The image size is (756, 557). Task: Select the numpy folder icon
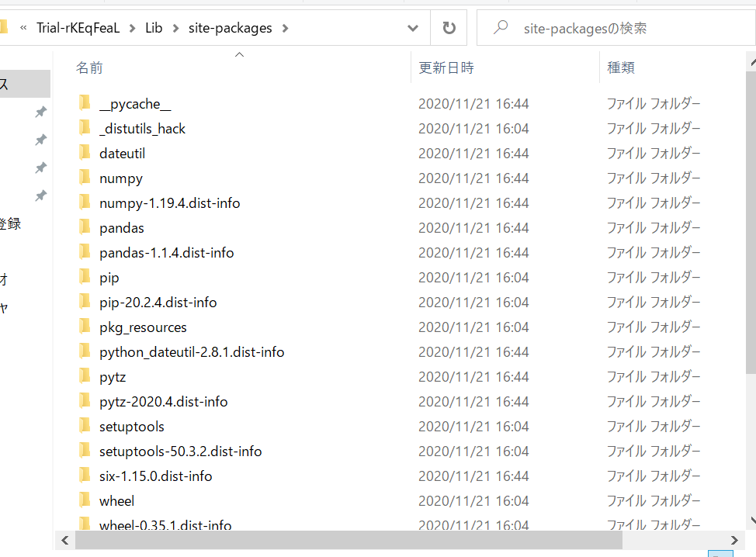(x=85, y=178)
